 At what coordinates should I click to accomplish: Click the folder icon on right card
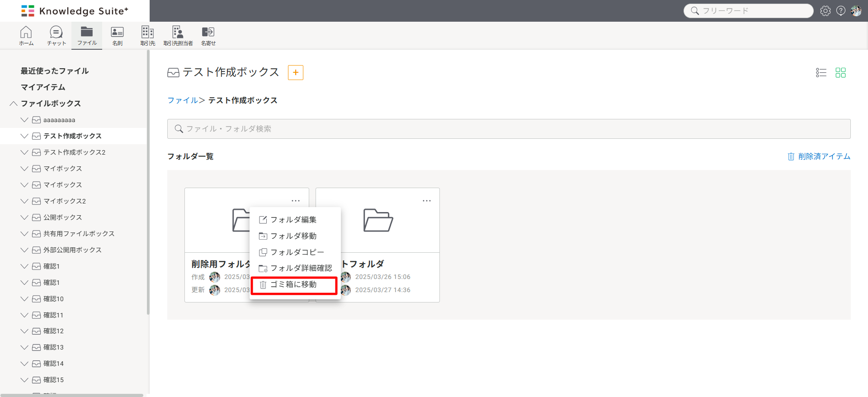point(378,220)
